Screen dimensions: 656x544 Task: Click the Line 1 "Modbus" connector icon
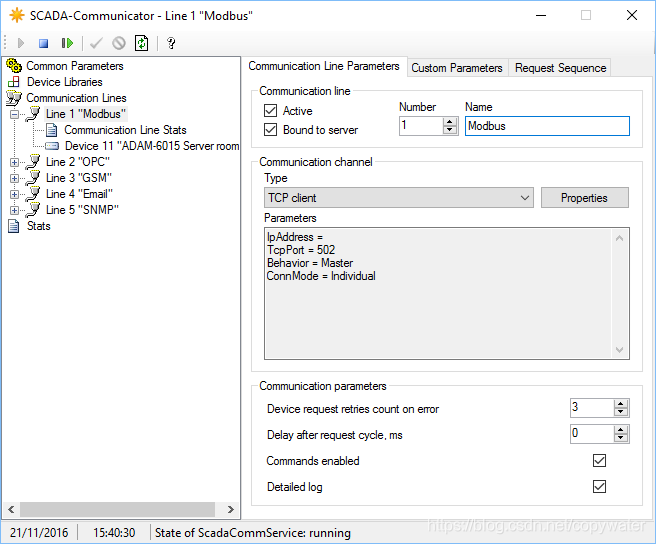[33, 114]
